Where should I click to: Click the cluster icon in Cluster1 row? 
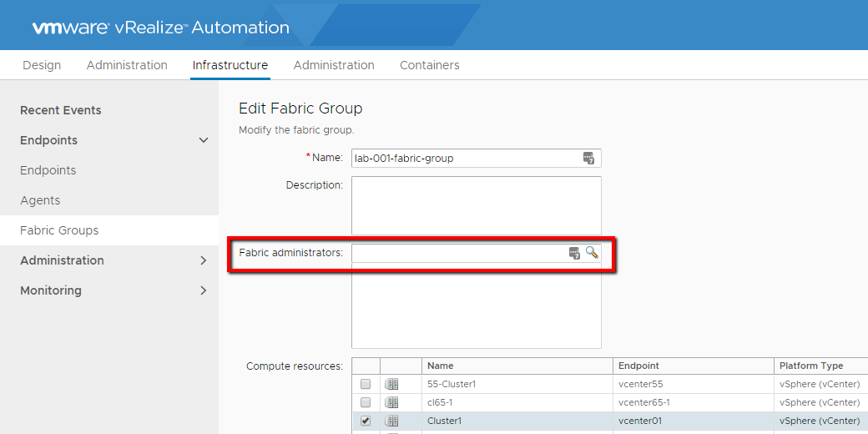(x=391, y=421)
